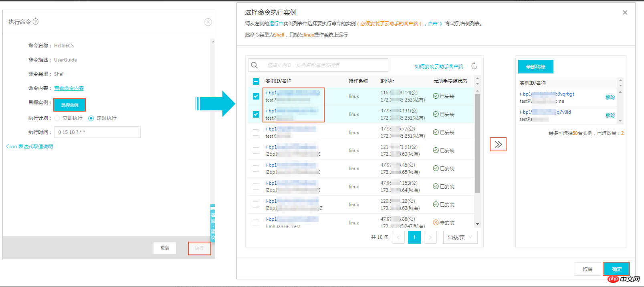Click the instance ID link ending 3vqr6gt
644x287 pixels.
[547, 94]
